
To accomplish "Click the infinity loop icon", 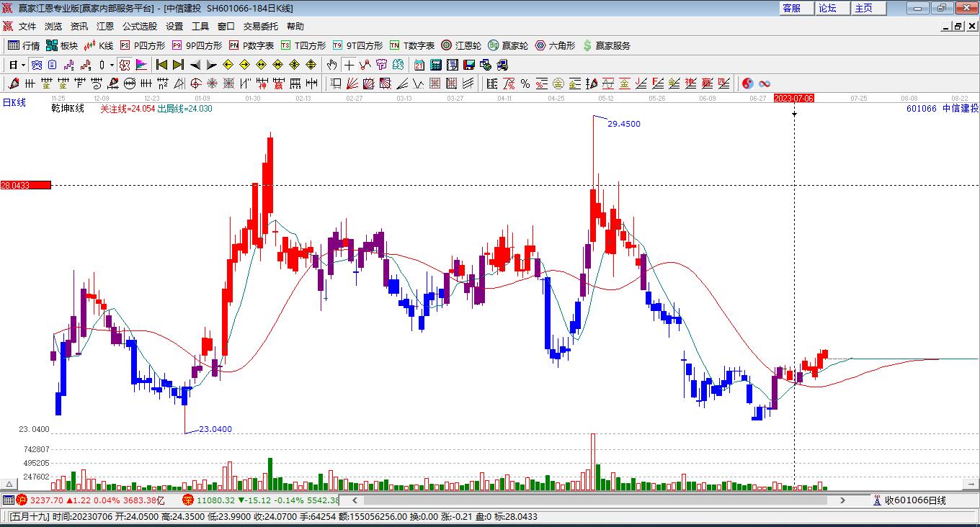I will 765,84.
